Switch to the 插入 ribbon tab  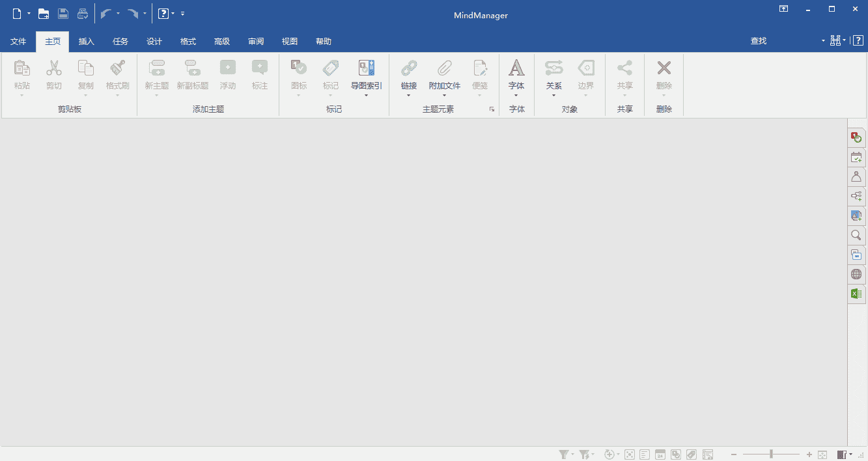(87, 42)
